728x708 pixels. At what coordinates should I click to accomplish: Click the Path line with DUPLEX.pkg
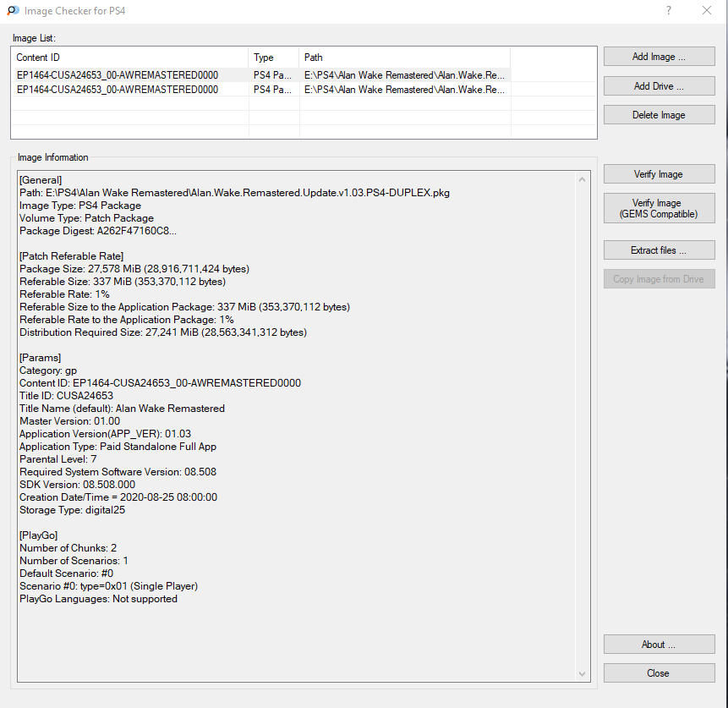click(x=234, y=193)
